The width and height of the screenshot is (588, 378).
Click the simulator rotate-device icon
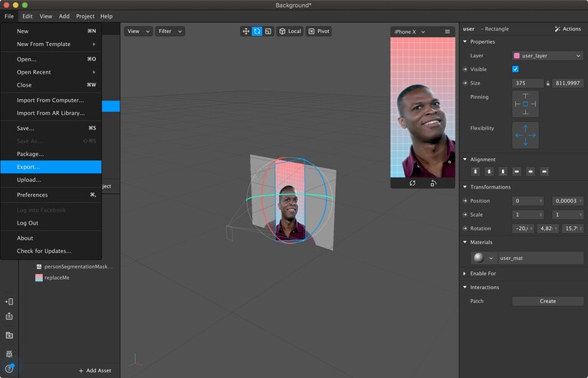point(433,183)
